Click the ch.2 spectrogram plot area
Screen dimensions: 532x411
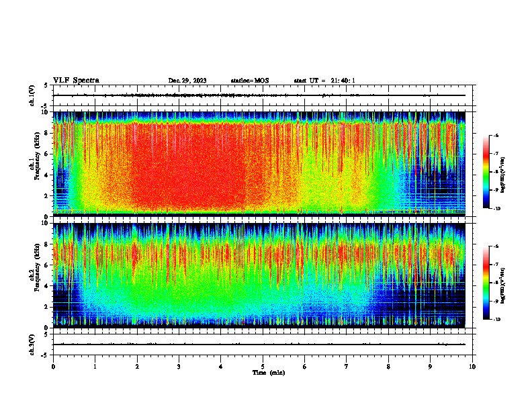tap(259, 275)
